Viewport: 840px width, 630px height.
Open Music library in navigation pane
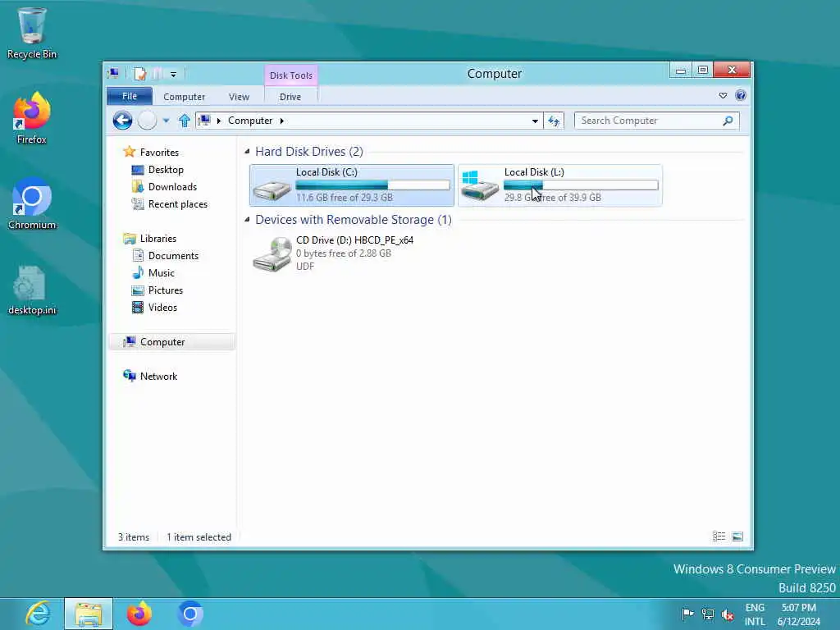coord(162,272)
